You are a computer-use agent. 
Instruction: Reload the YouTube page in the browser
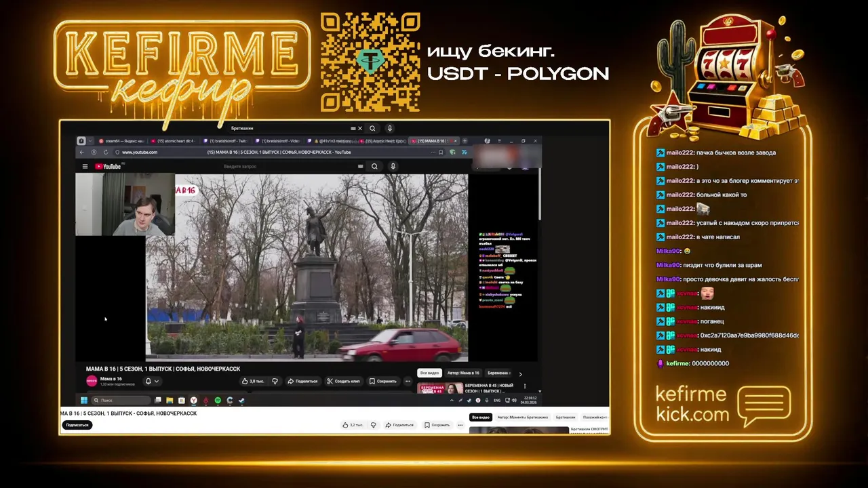click(x=105, y=152)
